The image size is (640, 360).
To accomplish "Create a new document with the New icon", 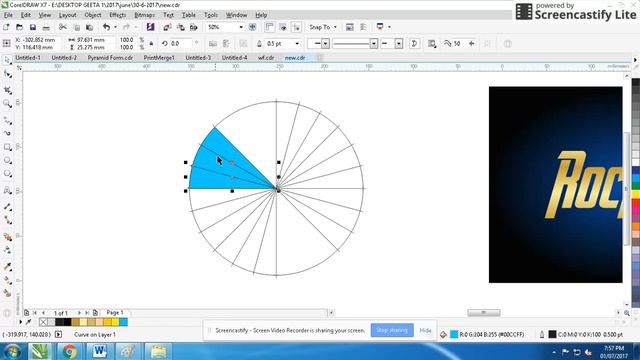I will pyautogui.click(x=6, y=27).
